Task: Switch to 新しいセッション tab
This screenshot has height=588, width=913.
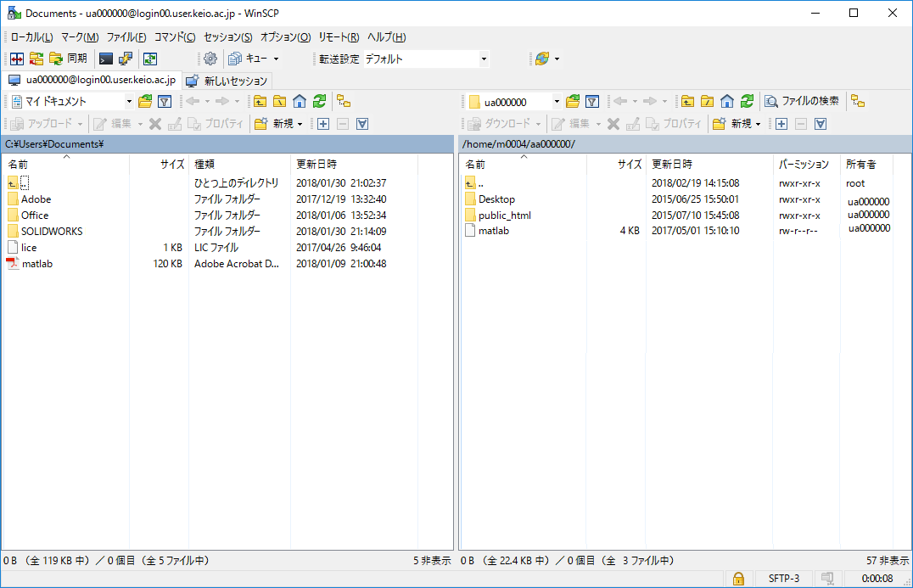Action: click(x=227, y=81)
